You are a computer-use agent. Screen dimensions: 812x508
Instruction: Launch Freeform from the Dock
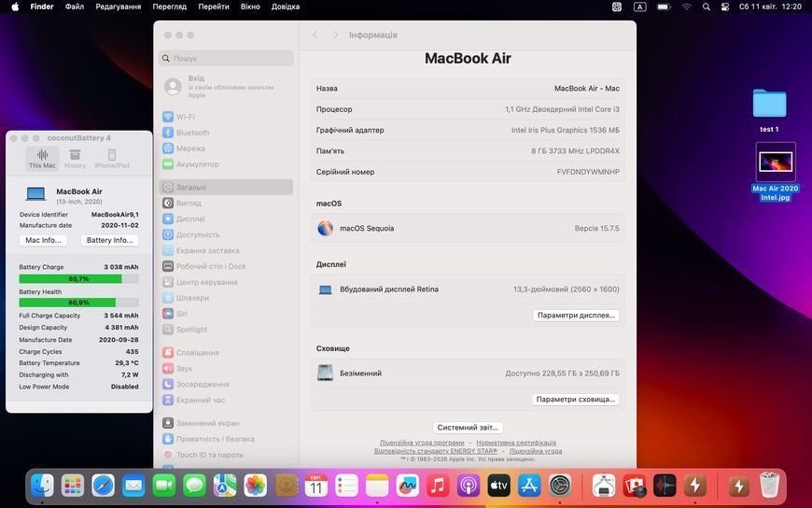point(408,486)
